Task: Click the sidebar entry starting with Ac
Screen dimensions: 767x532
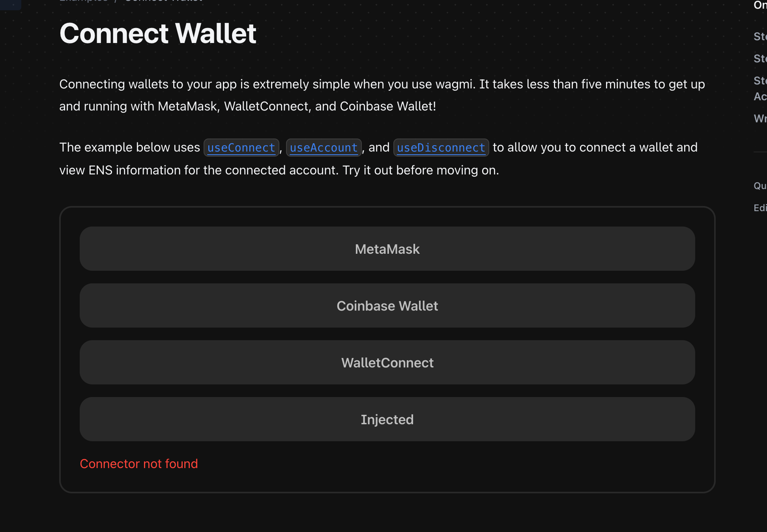Action: coord(761,96)
